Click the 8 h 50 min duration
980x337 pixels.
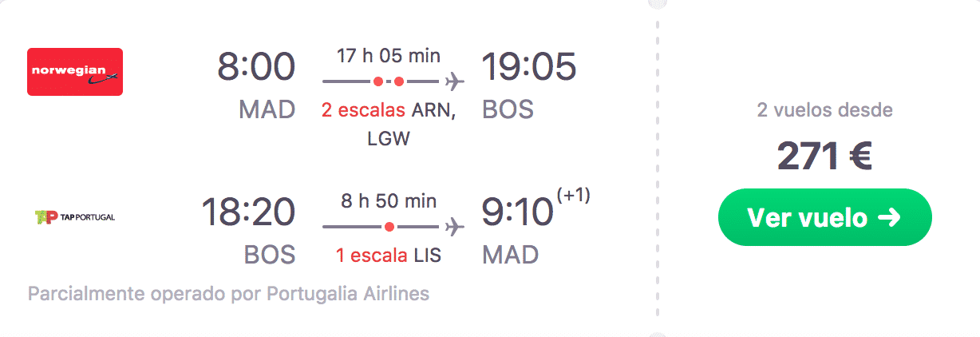point(389,201)
